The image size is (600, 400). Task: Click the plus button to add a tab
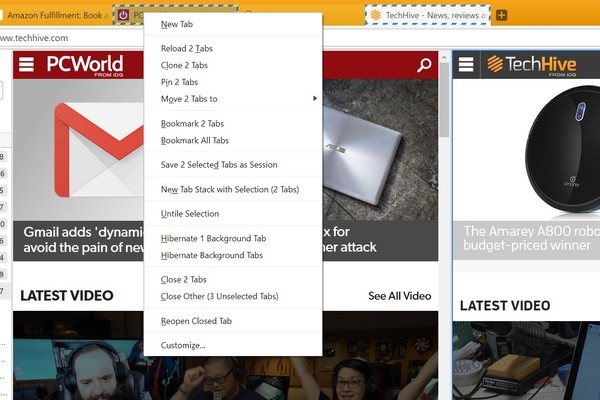502,15
